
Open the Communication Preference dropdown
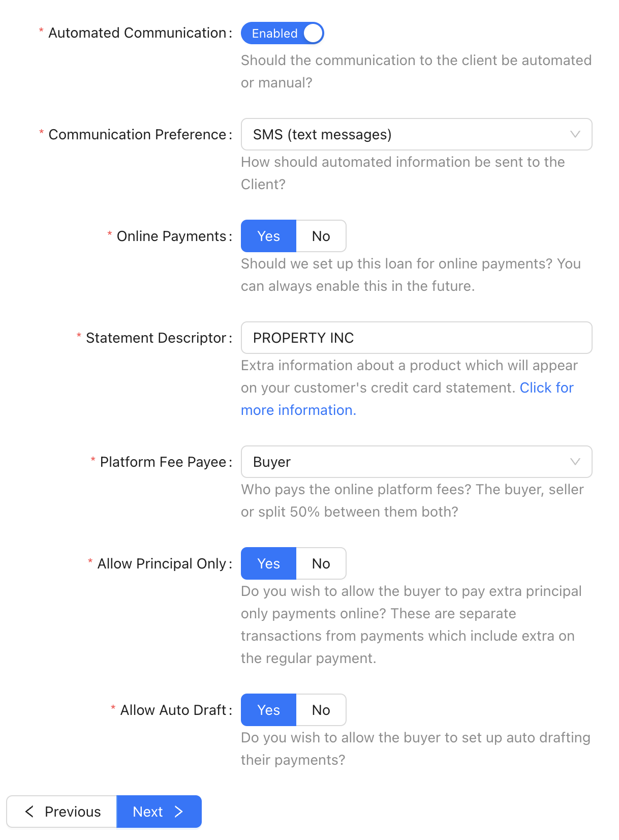tap(416, 134)
